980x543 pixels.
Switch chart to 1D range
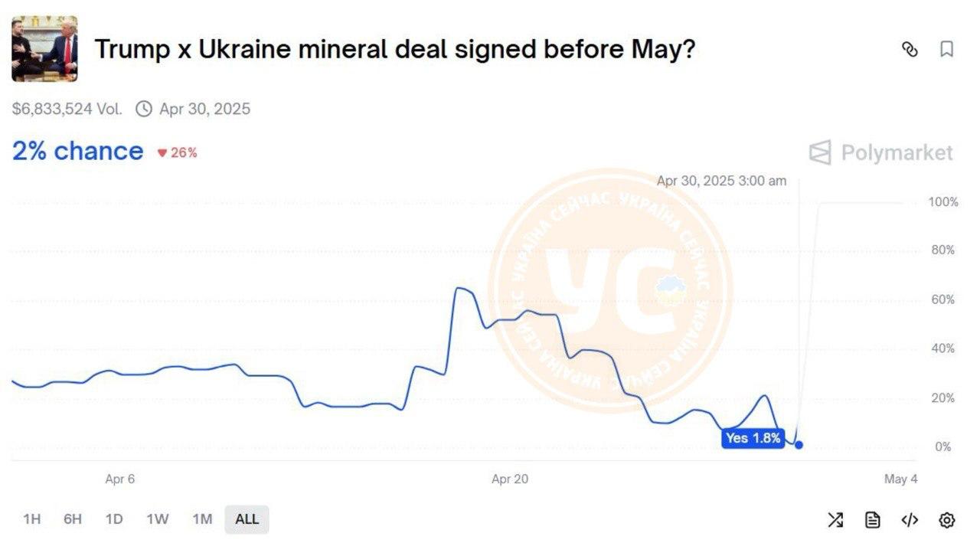(x=114, y=519)
